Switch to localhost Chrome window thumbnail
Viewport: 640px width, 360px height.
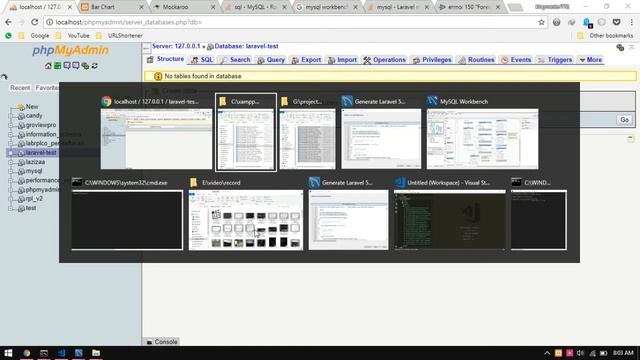(x=156, y=139)
